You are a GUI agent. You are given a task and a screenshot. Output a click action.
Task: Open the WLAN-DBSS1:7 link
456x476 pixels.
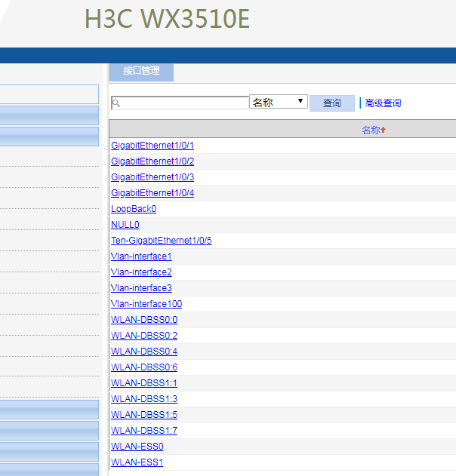tap(144, 431)
